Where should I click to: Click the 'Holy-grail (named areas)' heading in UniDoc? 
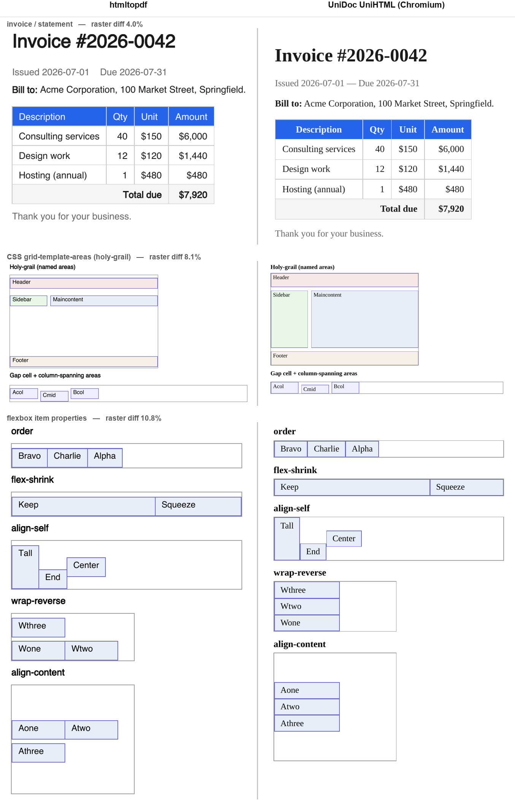coord(302,267)
